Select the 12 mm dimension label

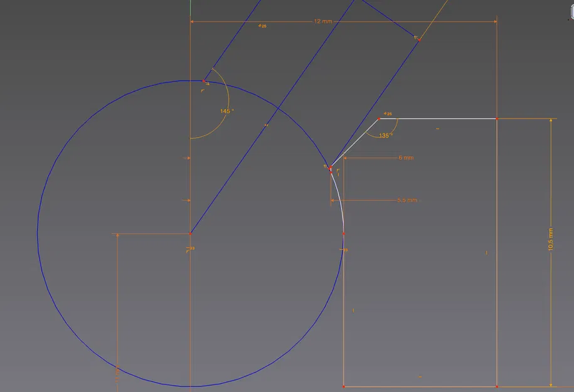[323, 21]
